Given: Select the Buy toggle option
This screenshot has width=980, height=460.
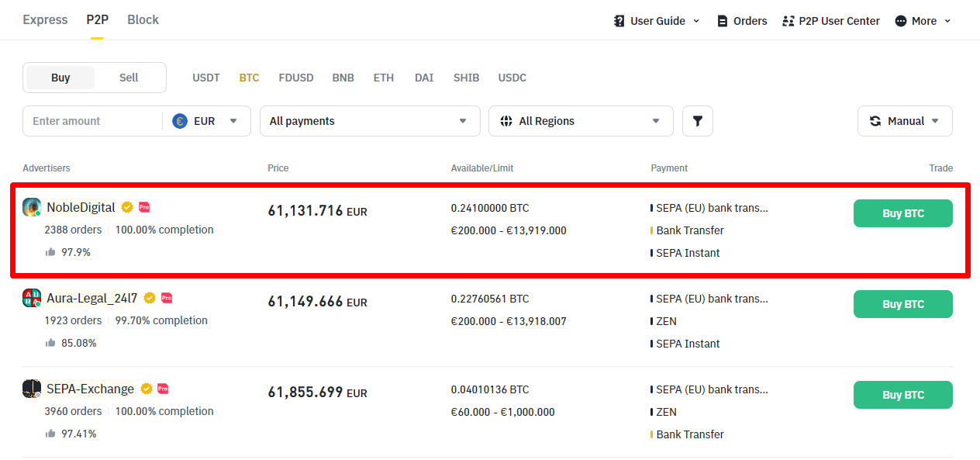Looking at the screenshot, I should (x=60, y=78).
